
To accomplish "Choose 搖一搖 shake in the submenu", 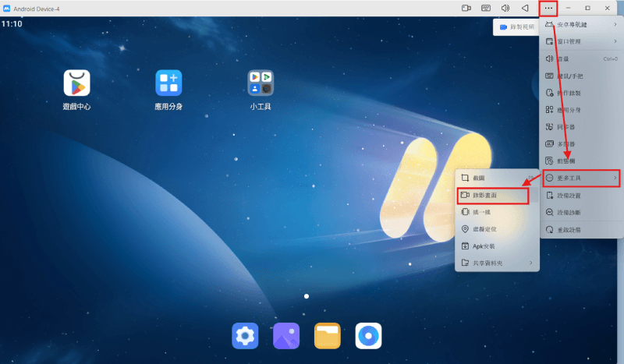I will coord(497,212).
